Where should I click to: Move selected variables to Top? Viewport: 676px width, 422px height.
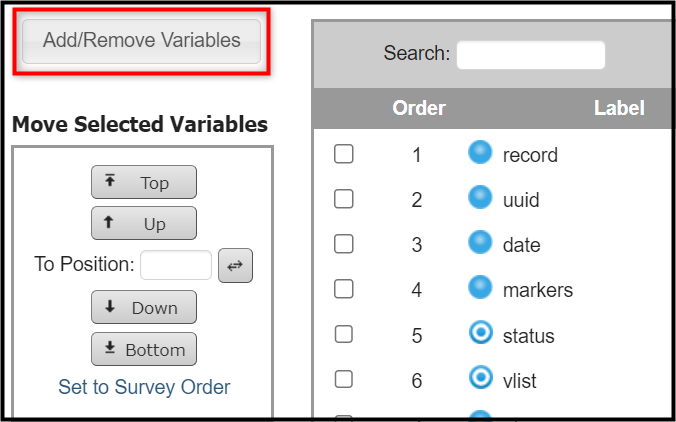[144, 182]
